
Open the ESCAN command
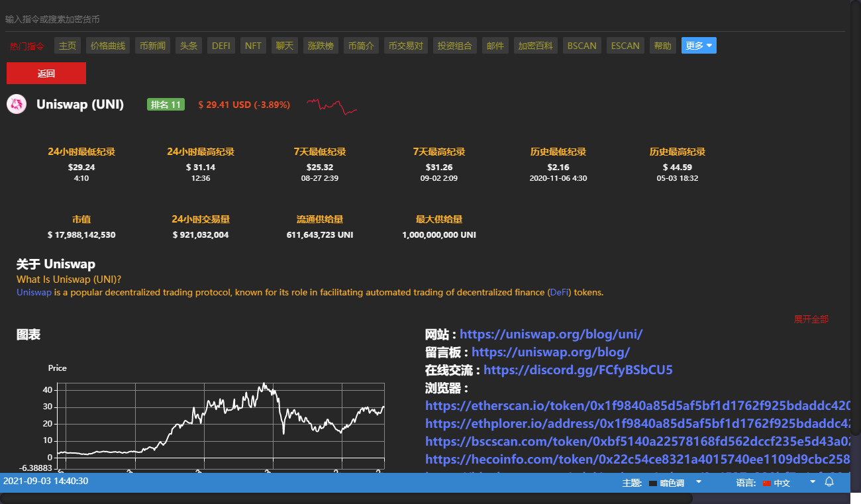coord(625,46)
